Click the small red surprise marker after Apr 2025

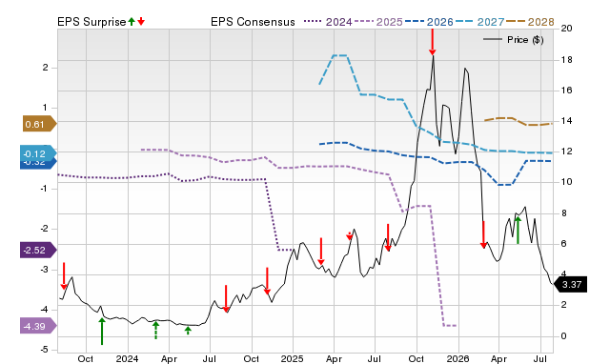[350, 235]
